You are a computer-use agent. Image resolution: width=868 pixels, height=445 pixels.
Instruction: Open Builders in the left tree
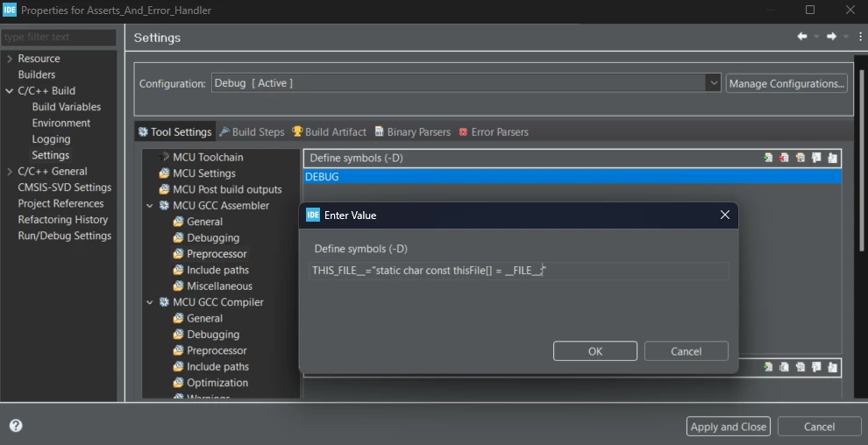tap(37, 74)
